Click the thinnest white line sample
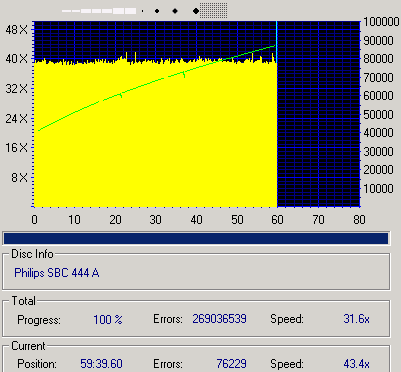 tap(66, 11)
